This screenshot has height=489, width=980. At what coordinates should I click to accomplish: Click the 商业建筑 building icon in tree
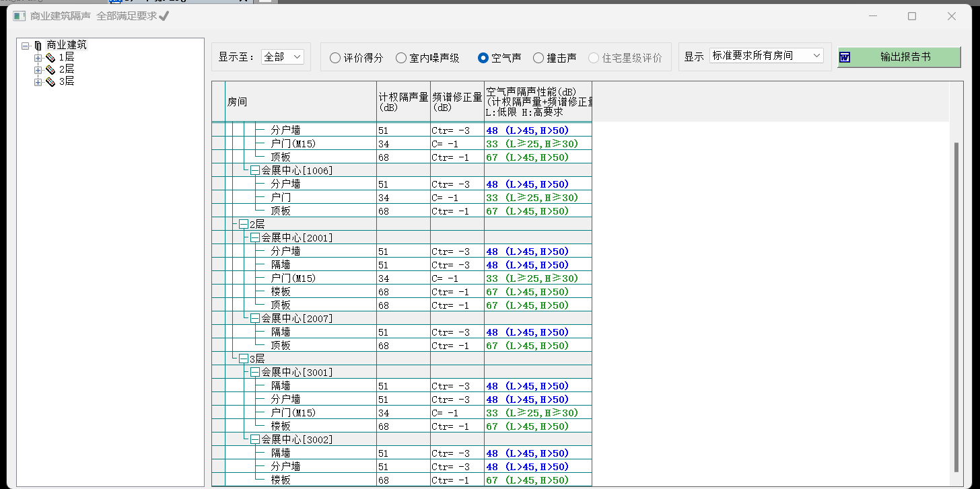click(x=38, y=46)
